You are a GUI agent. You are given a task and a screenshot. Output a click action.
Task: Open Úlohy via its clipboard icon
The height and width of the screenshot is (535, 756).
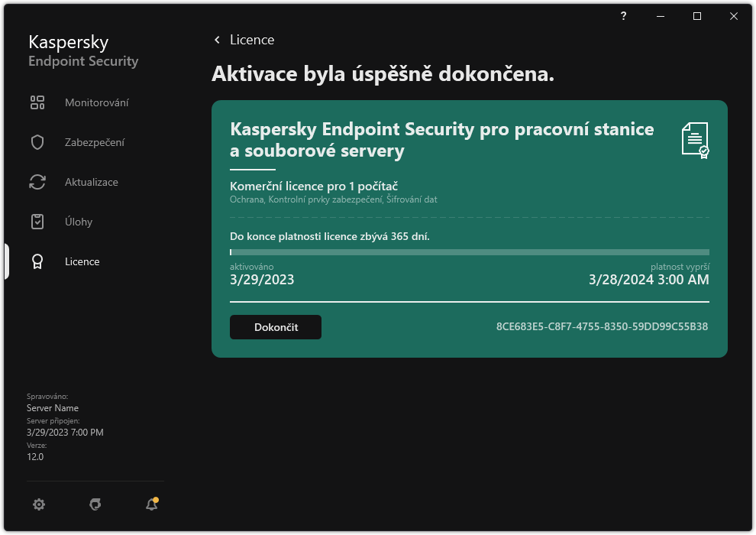pos(37,222)
